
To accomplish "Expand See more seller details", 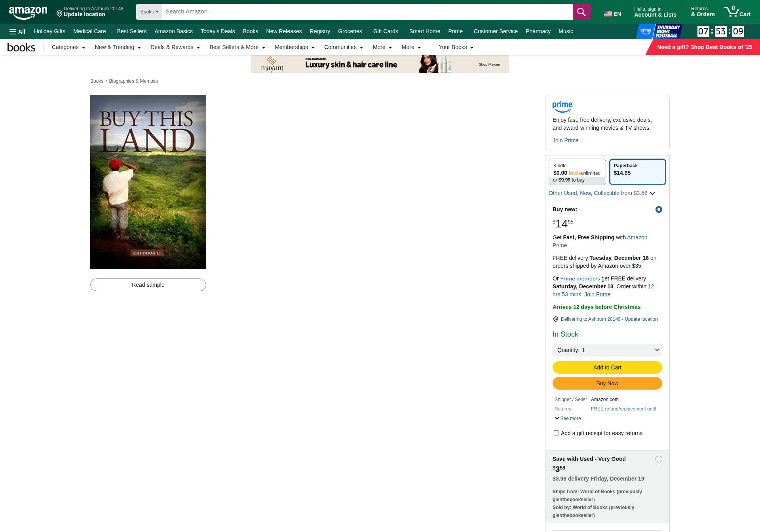I will pos(568,418).
